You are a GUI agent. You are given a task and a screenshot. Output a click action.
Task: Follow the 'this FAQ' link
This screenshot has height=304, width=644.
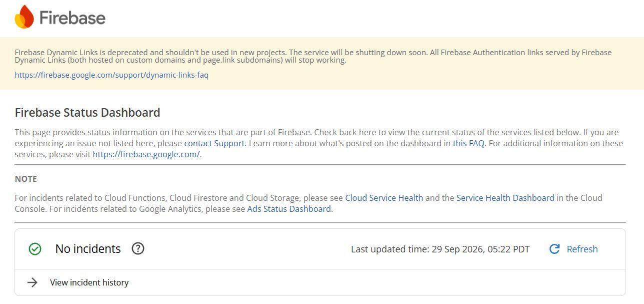pyautogui.click(x=468, y=143)
